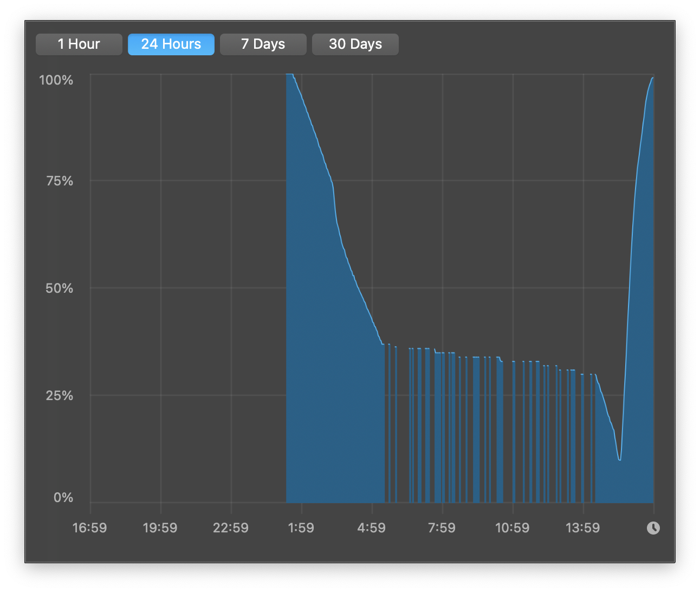Click the 7:59 time label
Image resolution: width=700 pixels, height=592 pixels.
tap(442, 528)
